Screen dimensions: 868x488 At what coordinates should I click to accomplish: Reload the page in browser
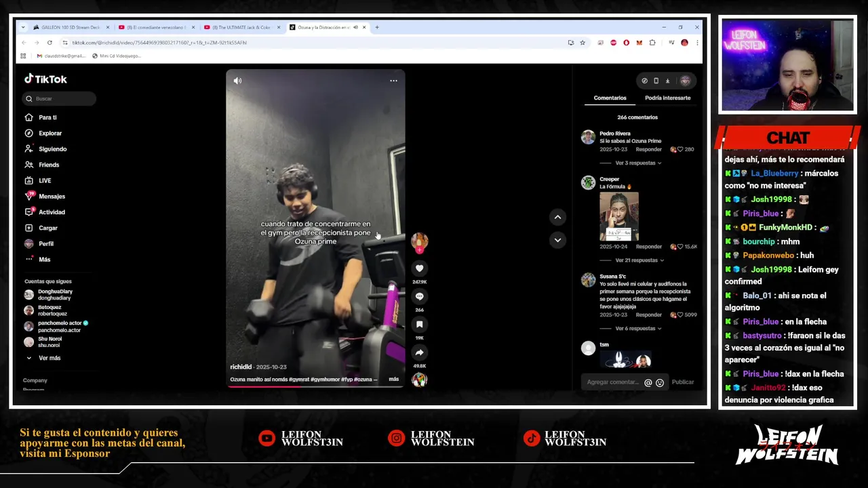tap(50, 43)
